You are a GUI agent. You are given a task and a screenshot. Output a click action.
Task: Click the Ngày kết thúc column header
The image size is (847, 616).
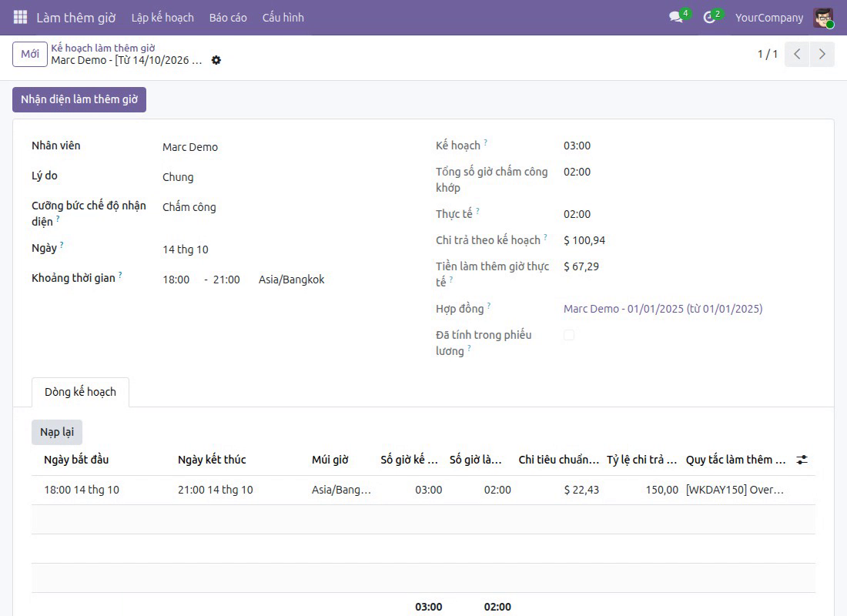(212, 460)
